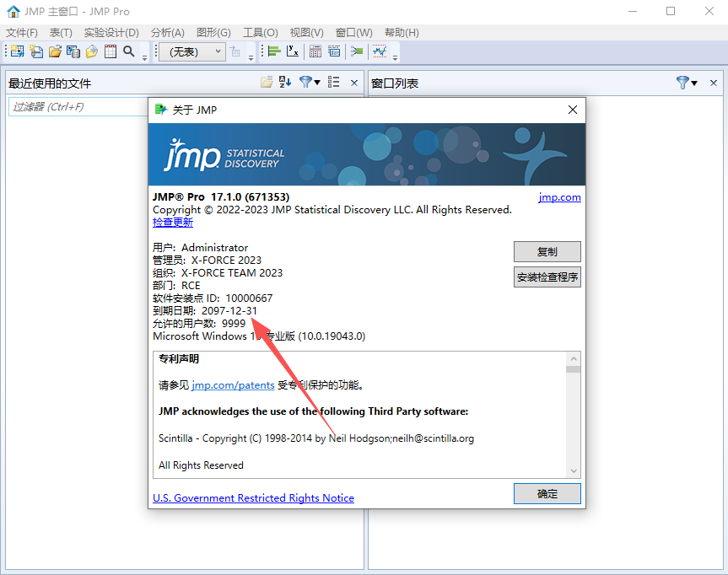Open the 工具(O) menu
The height and width of the screenshot is (575, 728).
click(261, 33)
